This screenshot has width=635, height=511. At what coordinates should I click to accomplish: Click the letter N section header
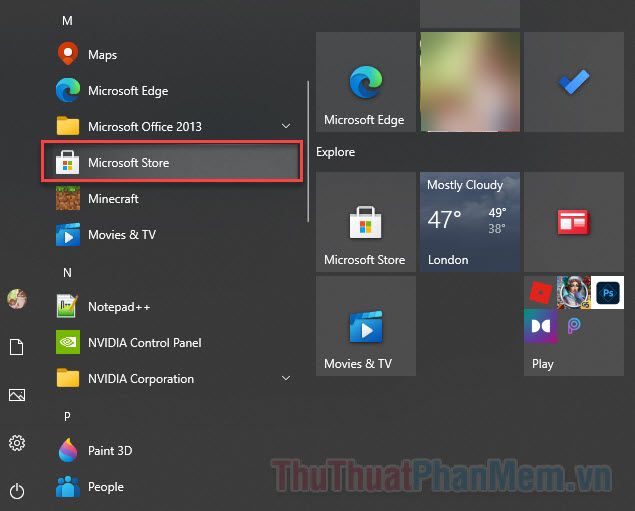(67, 273)
